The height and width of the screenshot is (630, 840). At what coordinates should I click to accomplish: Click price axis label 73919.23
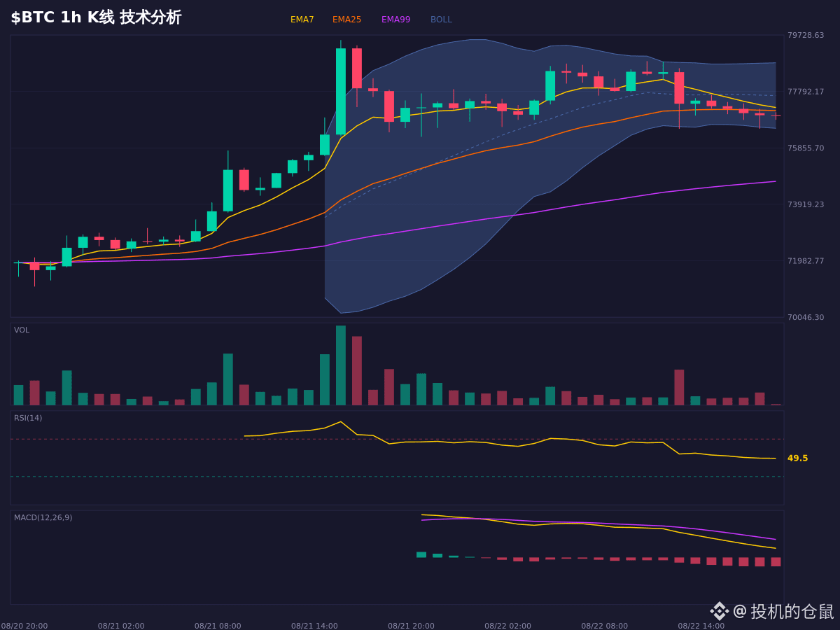[806, 204]
